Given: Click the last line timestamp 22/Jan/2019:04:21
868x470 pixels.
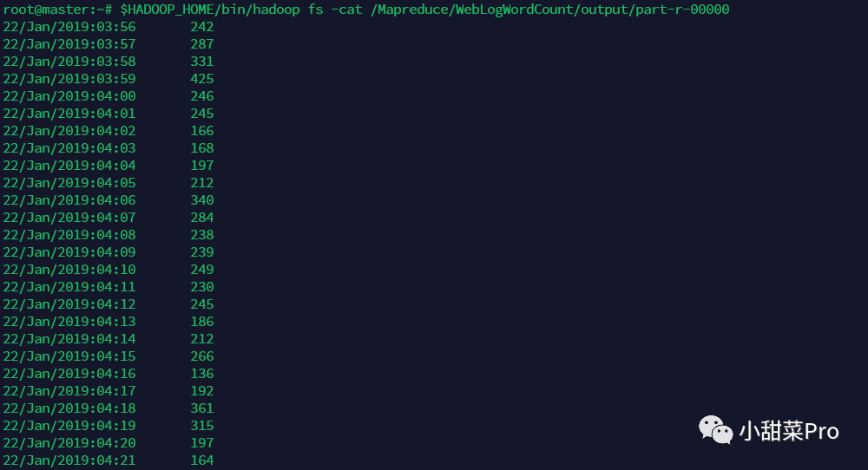Looking at the screenshot, I should pyautogui.click(x=69, y=460).
